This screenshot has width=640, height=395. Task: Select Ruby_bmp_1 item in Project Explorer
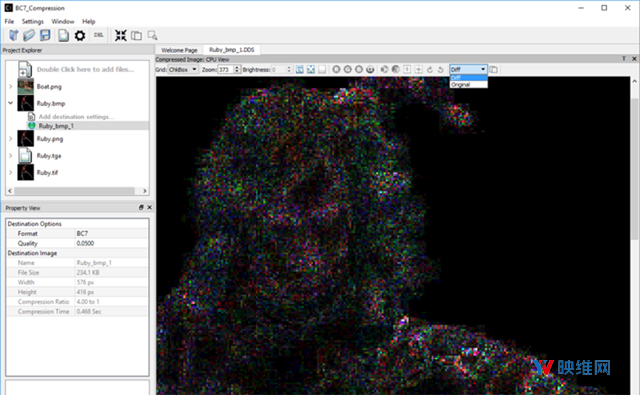(x=56, y=126)
